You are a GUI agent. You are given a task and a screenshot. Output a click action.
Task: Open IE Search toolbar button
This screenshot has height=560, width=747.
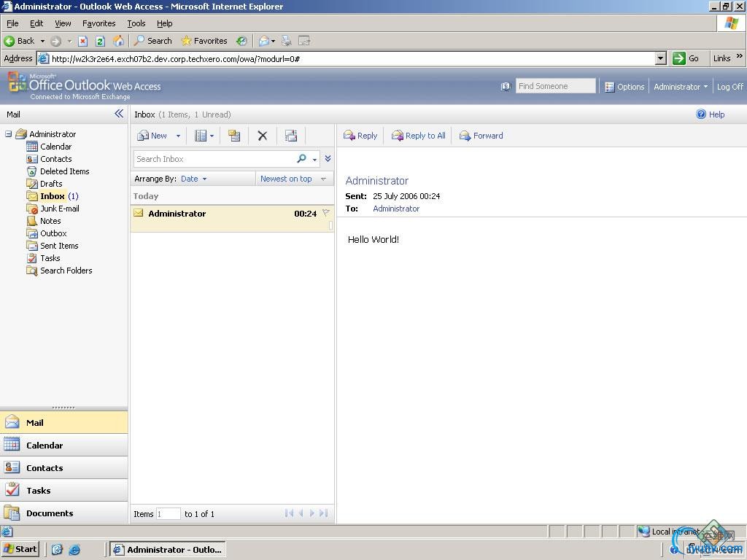click(x=153, y=41)
